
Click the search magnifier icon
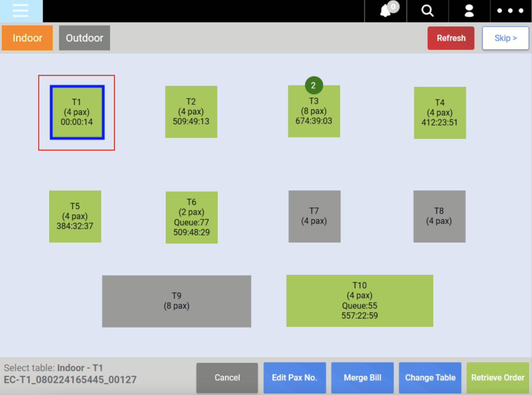pyautogui.click(x=427, y=11)
